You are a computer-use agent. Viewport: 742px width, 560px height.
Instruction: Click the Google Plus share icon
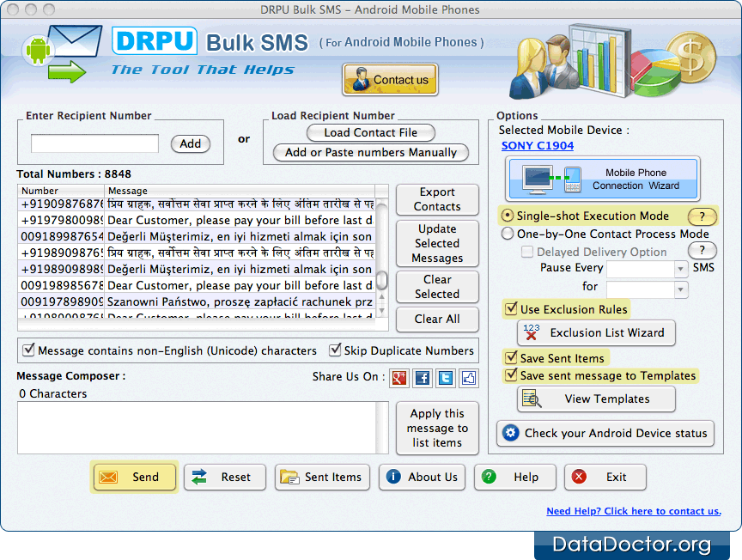(x=399, y=378)
